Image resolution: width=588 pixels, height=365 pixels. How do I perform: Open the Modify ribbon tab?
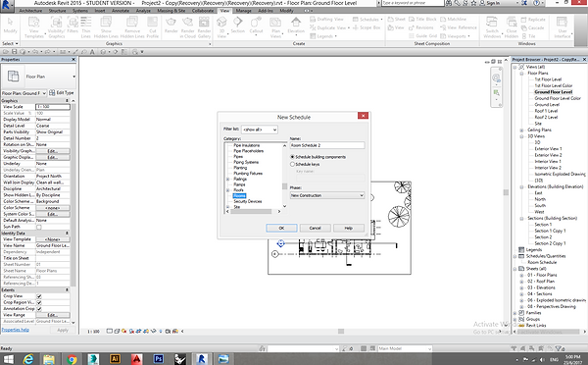(x=286, y=11)
